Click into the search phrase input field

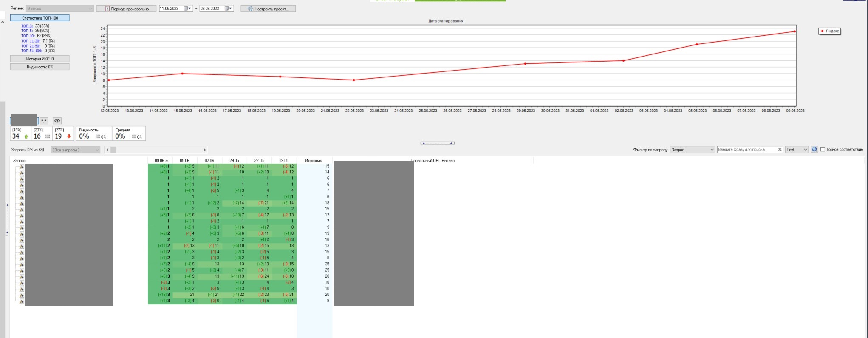coord(746,150)
